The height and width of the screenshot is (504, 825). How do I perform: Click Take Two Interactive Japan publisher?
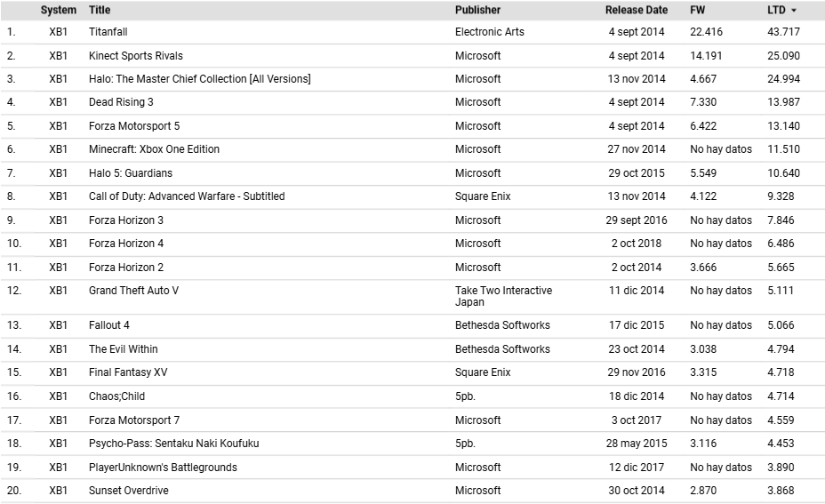503,296
